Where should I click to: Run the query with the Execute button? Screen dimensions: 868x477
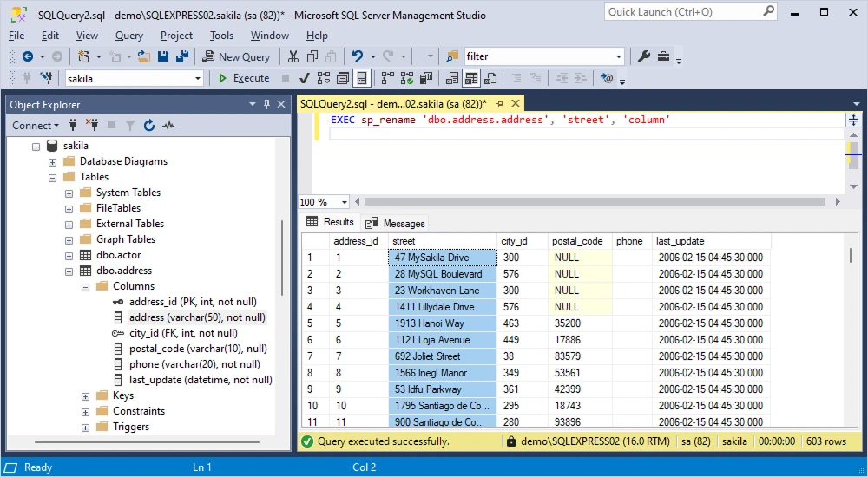click(x=244, y=79)
